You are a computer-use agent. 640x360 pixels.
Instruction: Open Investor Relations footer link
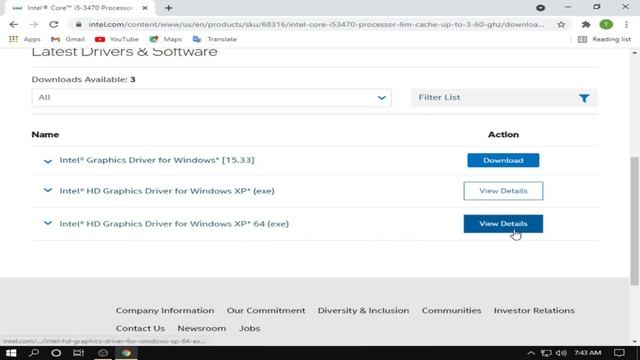[x=534, y=311]
